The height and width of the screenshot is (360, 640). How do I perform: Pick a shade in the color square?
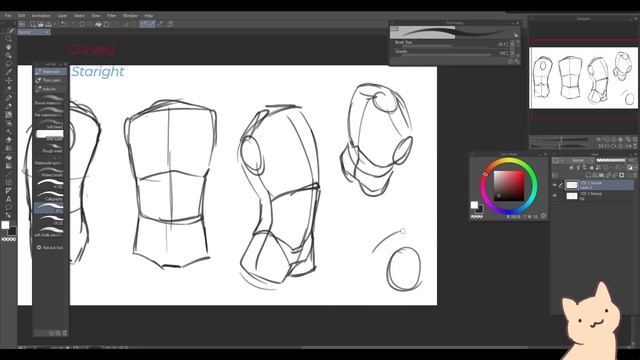(509, 186)
